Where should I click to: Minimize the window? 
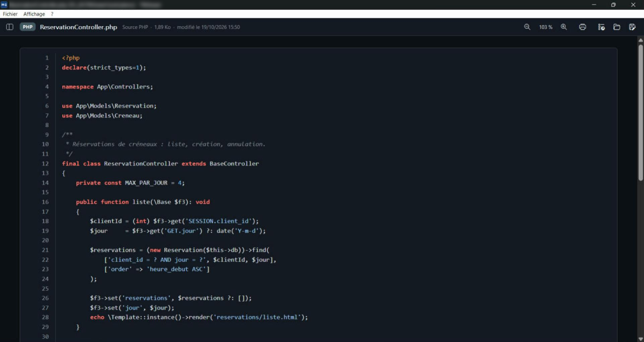[594, 4]
